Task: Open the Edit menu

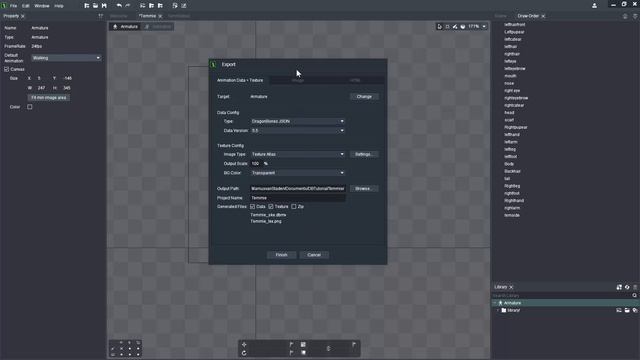Action: pyautogui.click(x=26, y=6)
